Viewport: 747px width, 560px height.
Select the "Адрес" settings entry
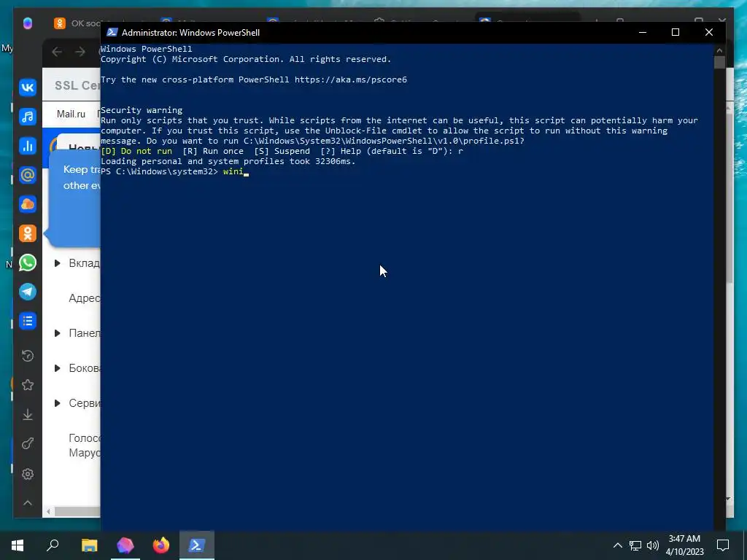pos(85,298)
